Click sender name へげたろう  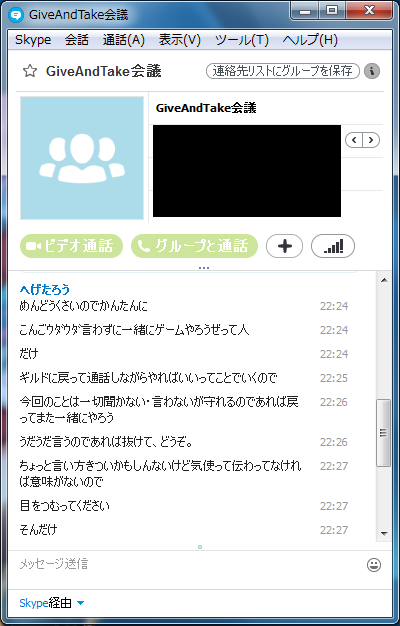(x=45, y=289)
